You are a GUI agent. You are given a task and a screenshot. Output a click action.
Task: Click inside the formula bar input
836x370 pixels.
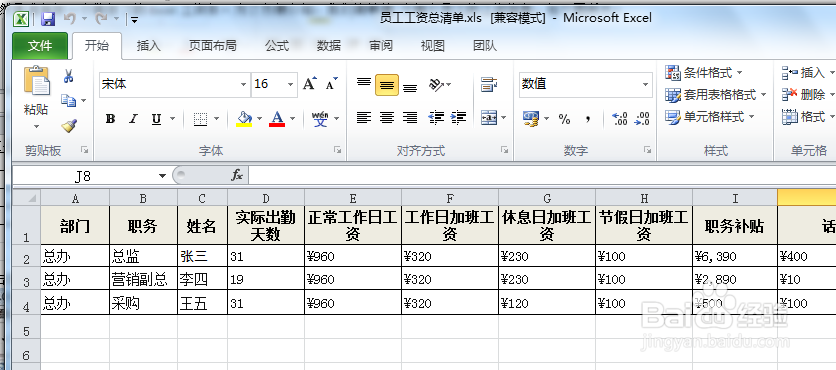click(x=542, y=175)
